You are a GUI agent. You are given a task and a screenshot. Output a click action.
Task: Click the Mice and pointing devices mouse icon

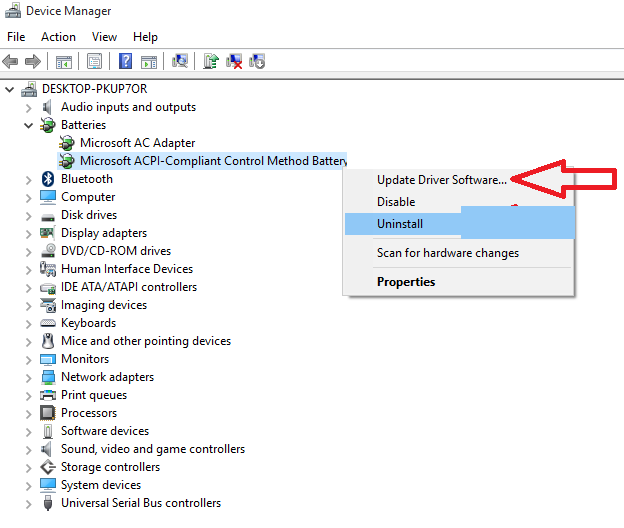(48, 341)
